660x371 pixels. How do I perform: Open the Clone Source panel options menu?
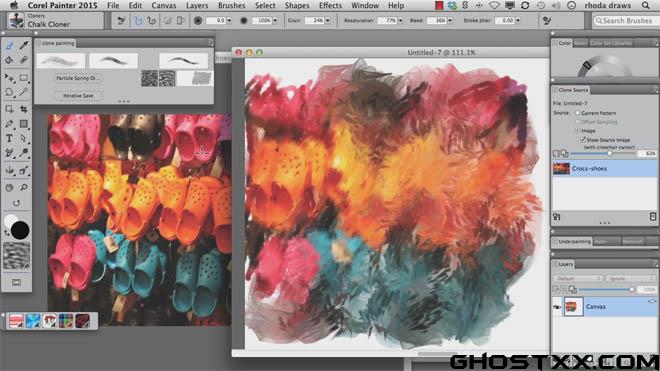pyautogui.click(x=655, y=90)
